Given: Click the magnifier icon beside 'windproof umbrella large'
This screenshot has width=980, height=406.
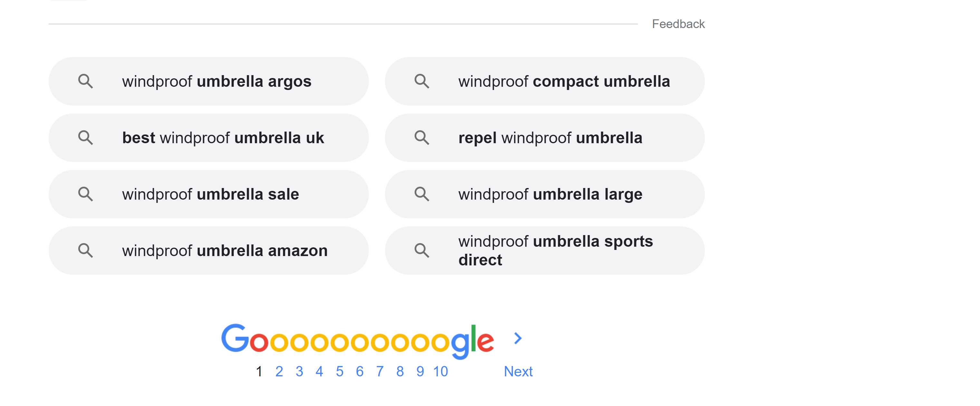Looking at the screenshot, I should coord(421,194).
